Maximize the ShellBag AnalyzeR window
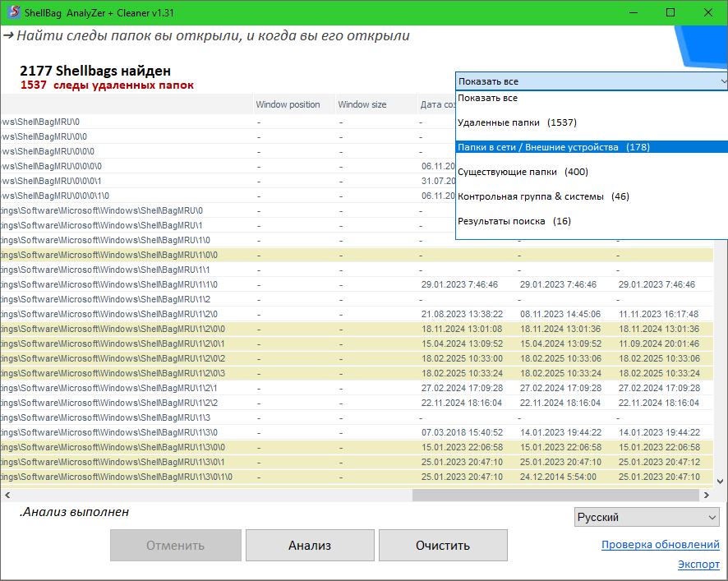Viewport: 728px width, 581px height. click(x=670, y=13)
